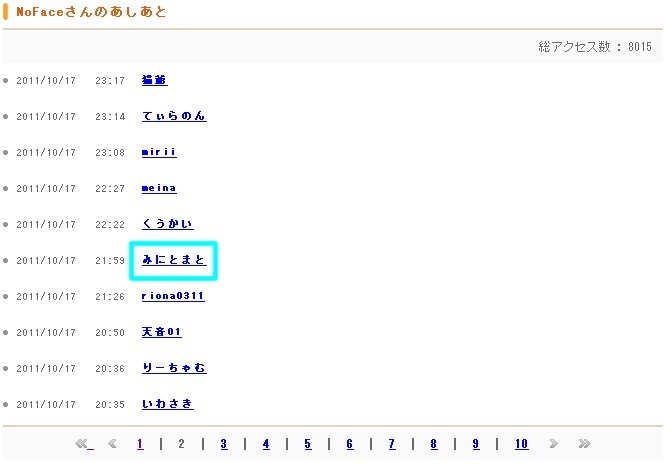Viewport: 672px width, 468px height.
Task: Select page 5 in pagination
Action: pyautogui.click(x=308, y=444)
